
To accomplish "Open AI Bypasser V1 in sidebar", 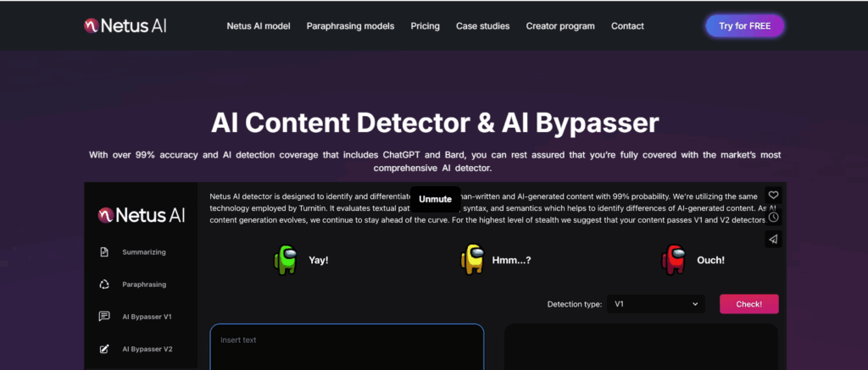I will coord(146,317).
